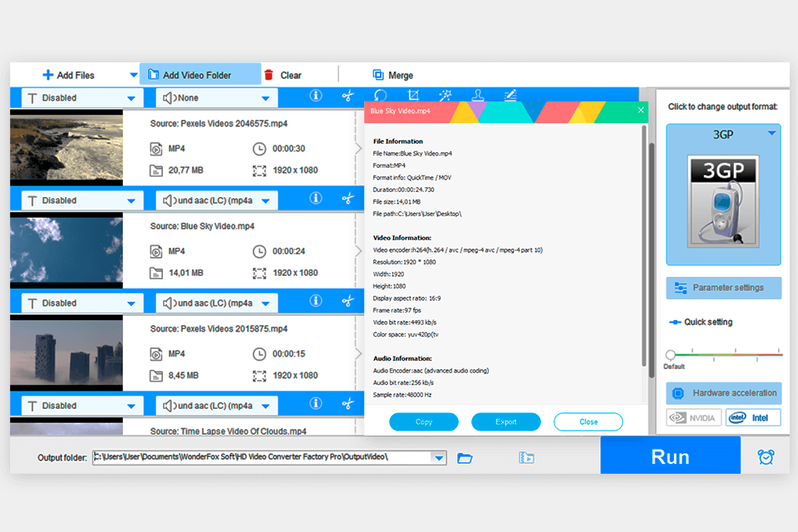This screenshot has width=798, height=532.
Task: Switch to the Add Video Folder tab
Action: (x=200, y=74)
